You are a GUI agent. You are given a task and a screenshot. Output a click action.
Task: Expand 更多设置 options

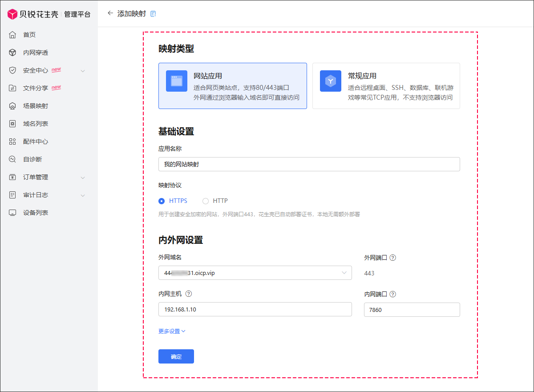172,331
